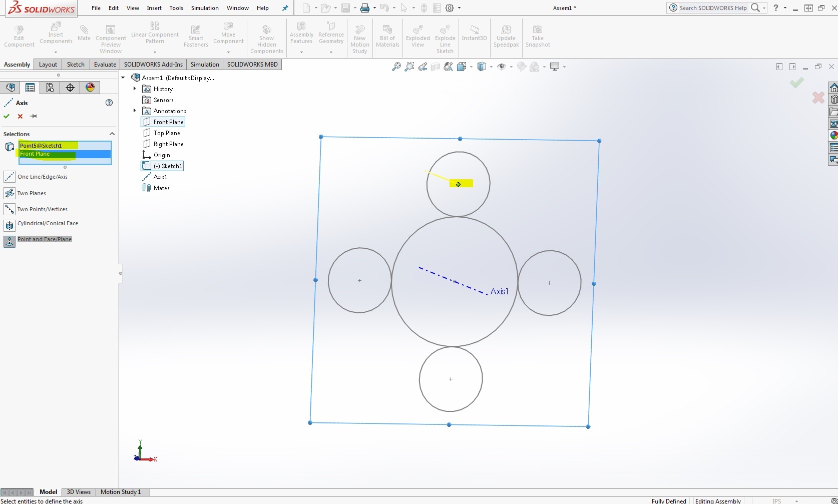Image resolution: width=838 pixels, height=504 pixels.
Task: Expand the Annotations tree node
Action: point(134,111)
